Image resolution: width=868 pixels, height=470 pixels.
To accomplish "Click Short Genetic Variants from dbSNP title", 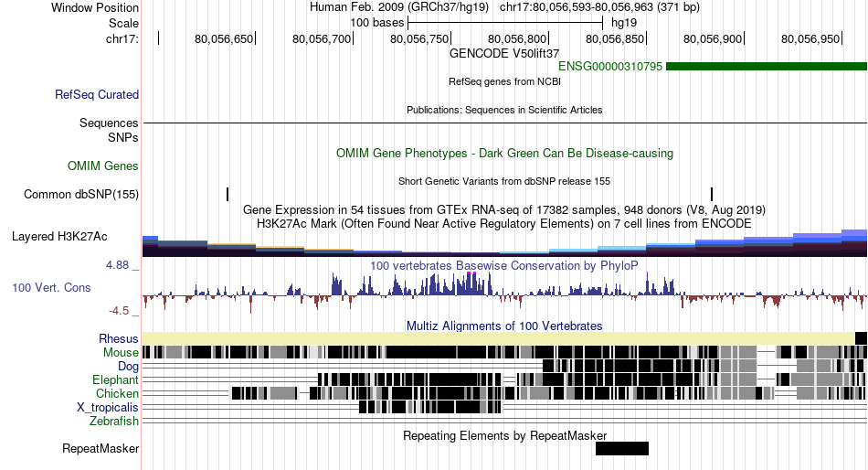I will (504, 181).
